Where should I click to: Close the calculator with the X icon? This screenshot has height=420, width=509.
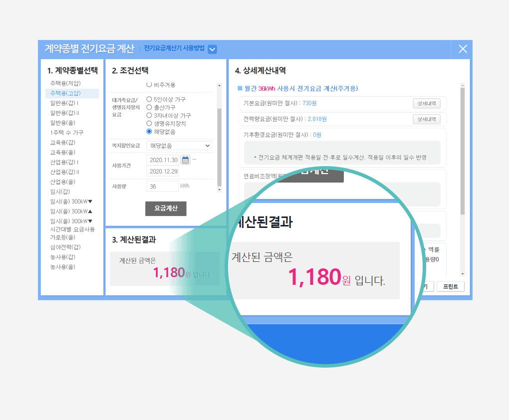pyautogui.click(x=463, y=49)
